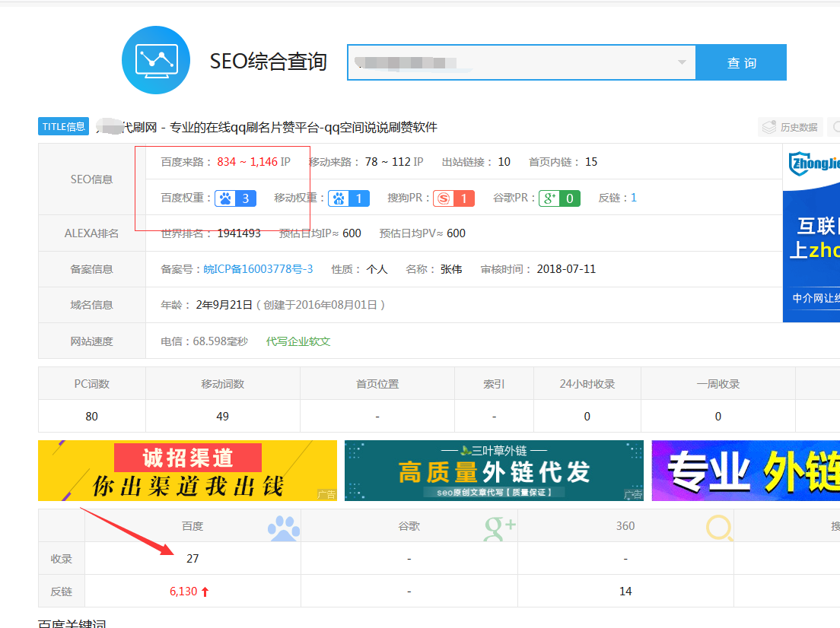Click the SEO综合查询 blue monitor logo
Viewport: 840px width, 628px height.
click(155, 61)
